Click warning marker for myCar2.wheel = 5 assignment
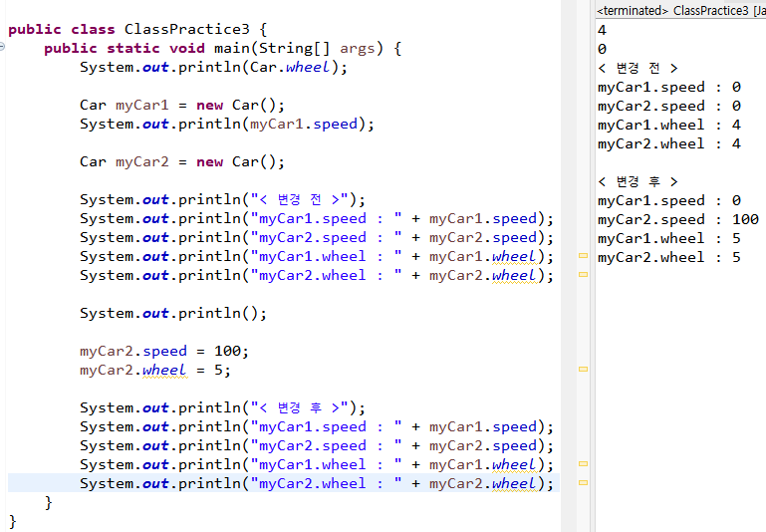Screen dimensions: 766x532 [x=583, y=370]
